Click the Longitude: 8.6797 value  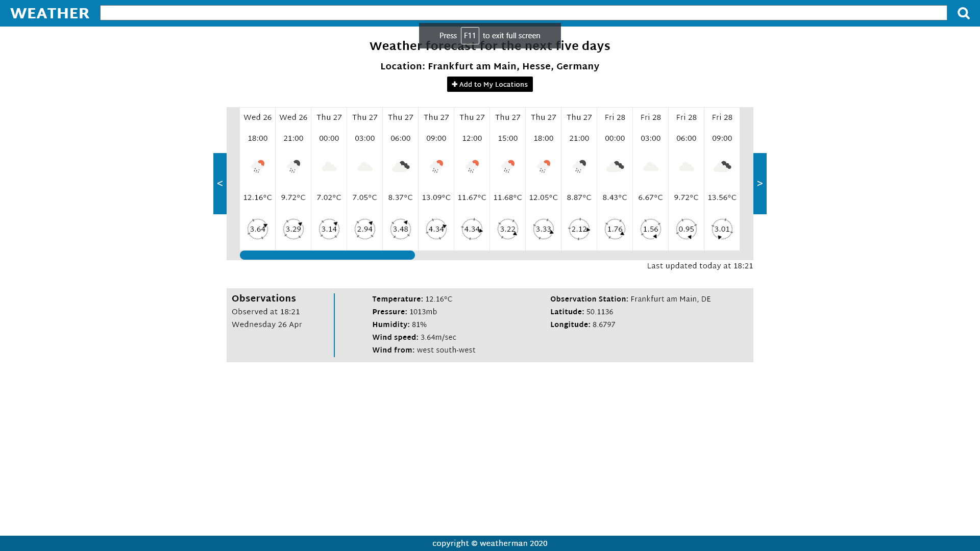[x=583, y=325]
